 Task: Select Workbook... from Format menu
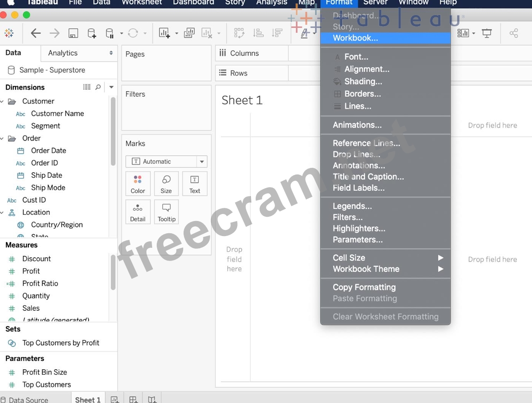click(x=386, y=38)
